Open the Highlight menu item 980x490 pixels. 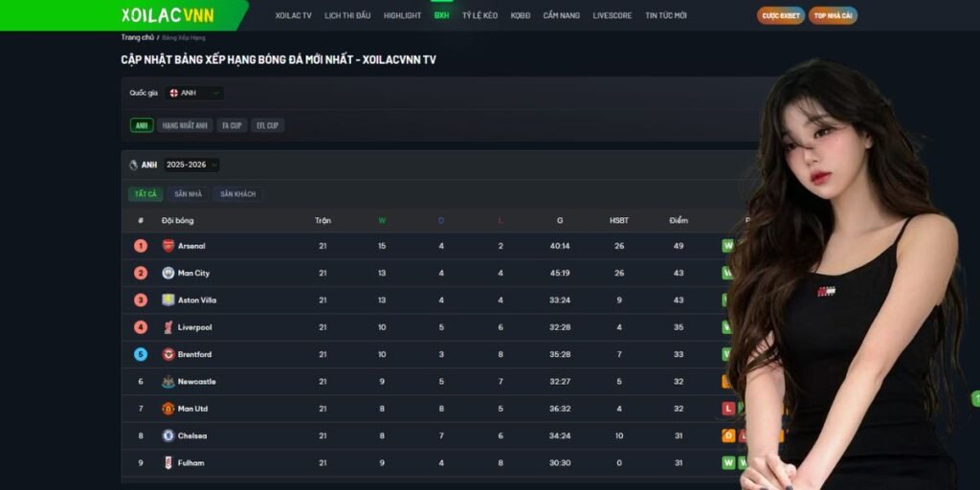click(x=402, y=16)
